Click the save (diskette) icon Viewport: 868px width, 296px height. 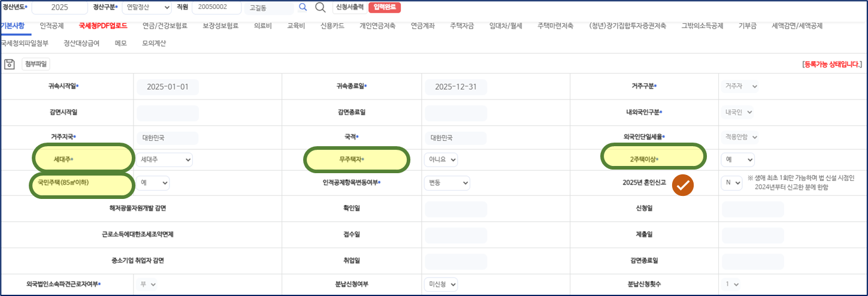point(9,64)
